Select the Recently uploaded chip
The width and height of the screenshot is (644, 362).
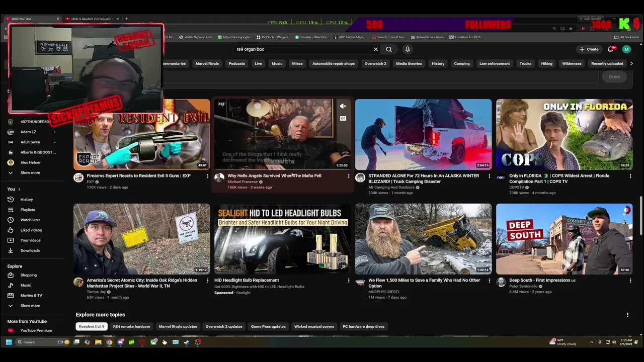pos(607,64)
